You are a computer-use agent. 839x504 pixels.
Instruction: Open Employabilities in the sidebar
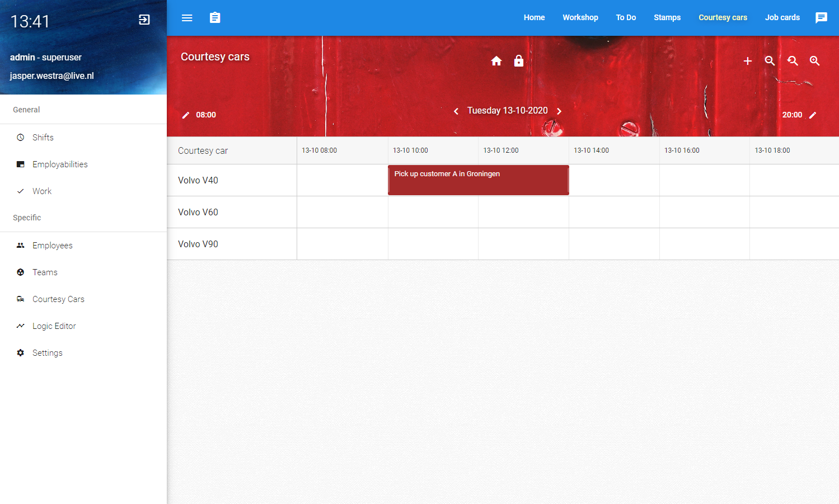pyautogui.click(x=83, y=164)
